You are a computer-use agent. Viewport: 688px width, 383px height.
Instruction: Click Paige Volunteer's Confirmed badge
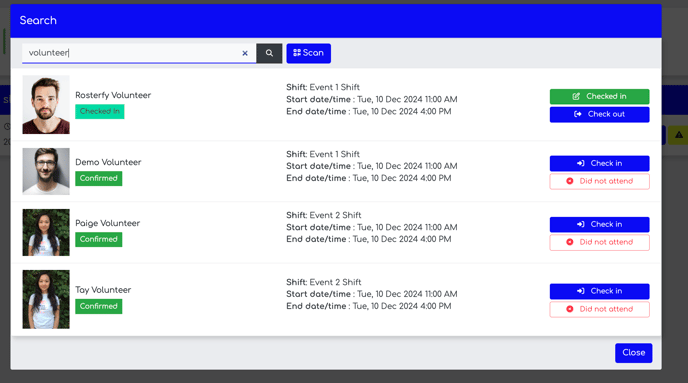click(98, 240)
